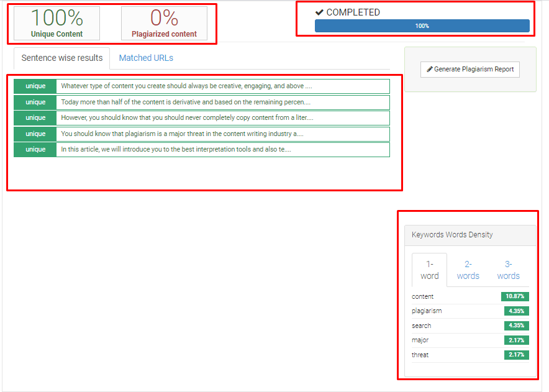Click the unique badge beside 'In this article'
Screen dimensions: 549x392
coord(35,150)
